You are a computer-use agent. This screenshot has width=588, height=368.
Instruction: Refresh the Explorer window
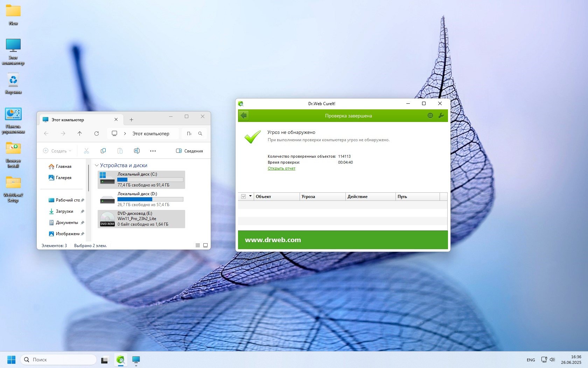(x=97, y=134)
